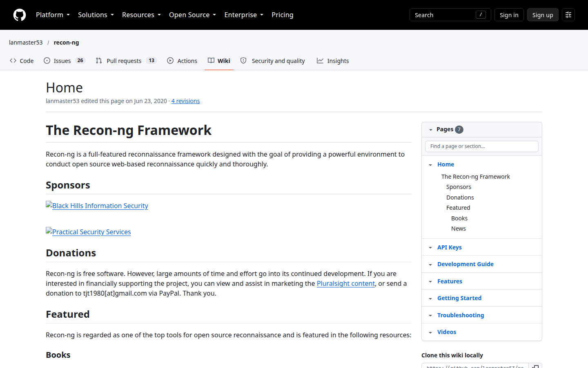588x368 pixels.
Task: Open the Pricing menu item
Action: (x=282, y=15)
